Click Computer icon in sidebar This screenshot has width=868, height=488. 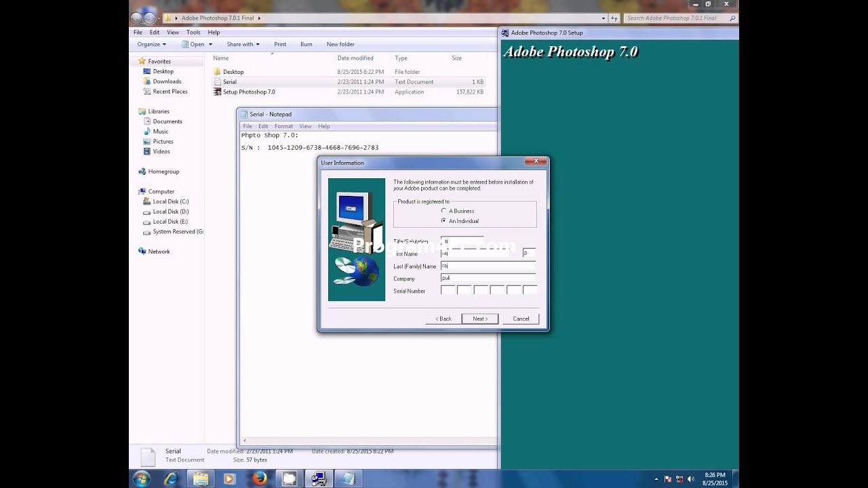[x=142, y=192]
